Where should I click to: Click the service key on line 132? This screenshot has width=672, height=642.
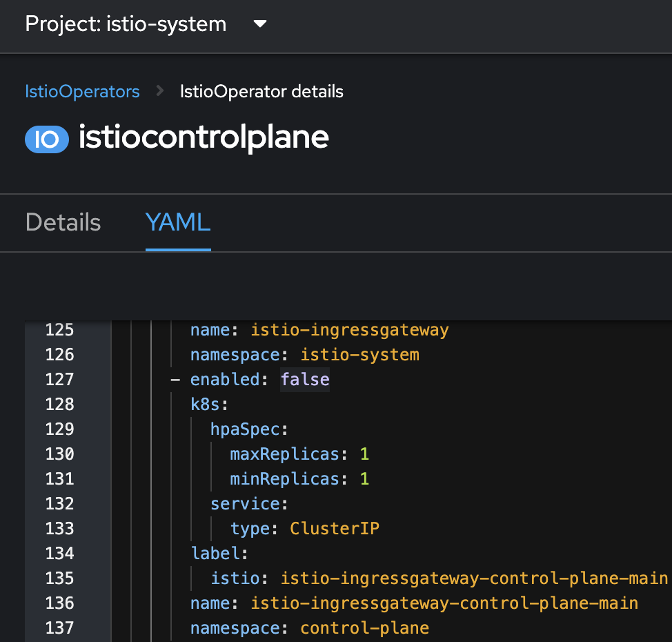click(245, 504)
